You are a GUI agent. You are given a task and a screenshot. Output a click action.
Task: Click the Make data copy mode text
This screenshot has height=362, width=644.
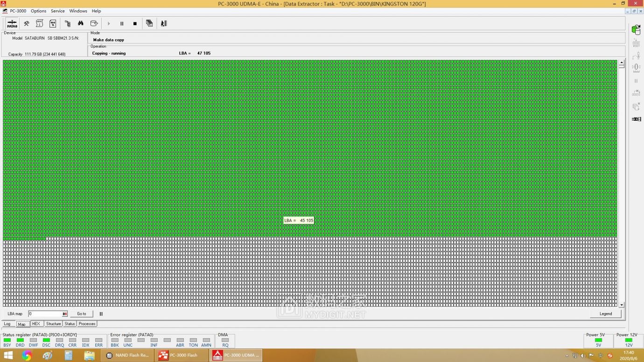tap(109, 40)
